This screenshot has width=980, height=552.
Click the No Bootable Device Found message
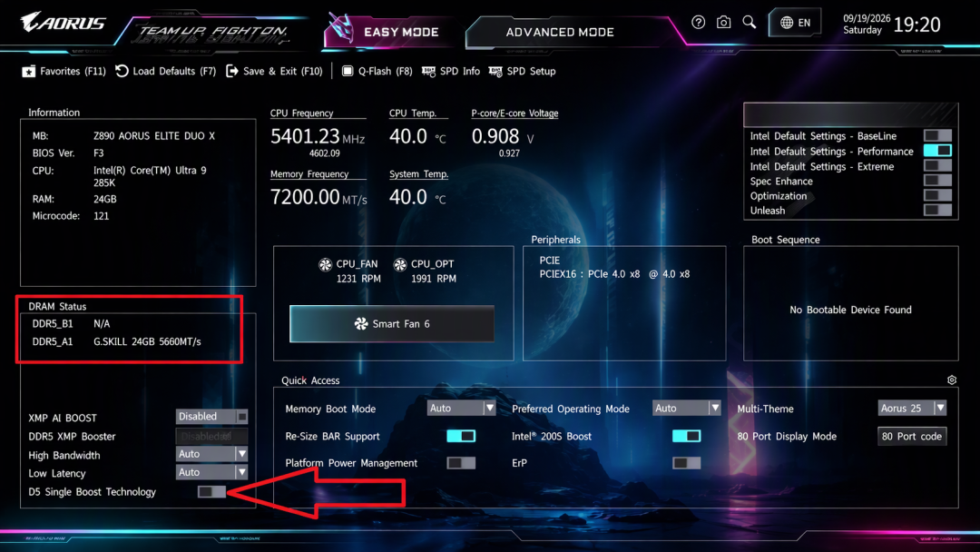click(850, 310)
